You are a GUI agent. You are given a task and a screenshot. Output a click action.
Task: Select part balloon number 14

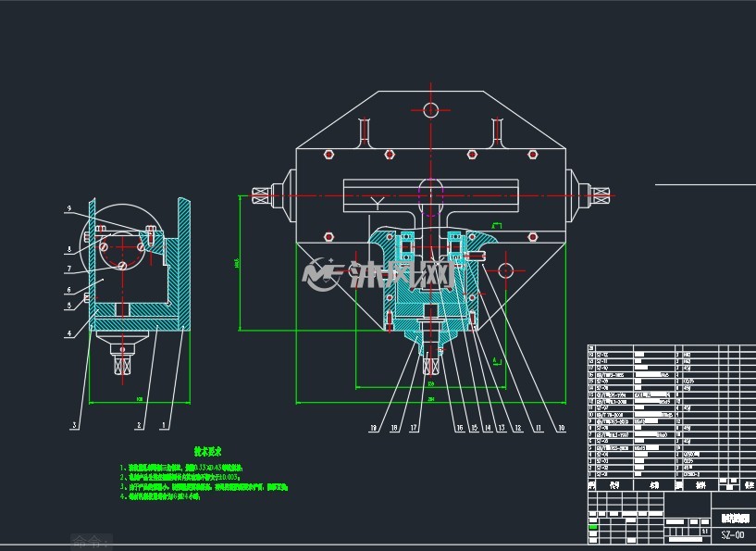488,428
